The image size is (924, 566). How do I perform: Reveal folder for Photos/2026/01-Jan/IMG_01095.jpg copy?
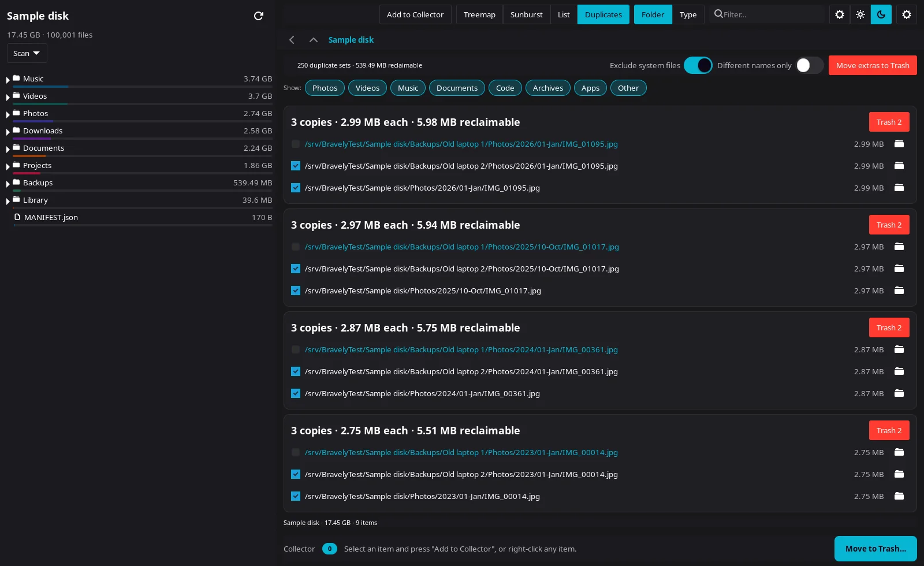click(899, 188)
